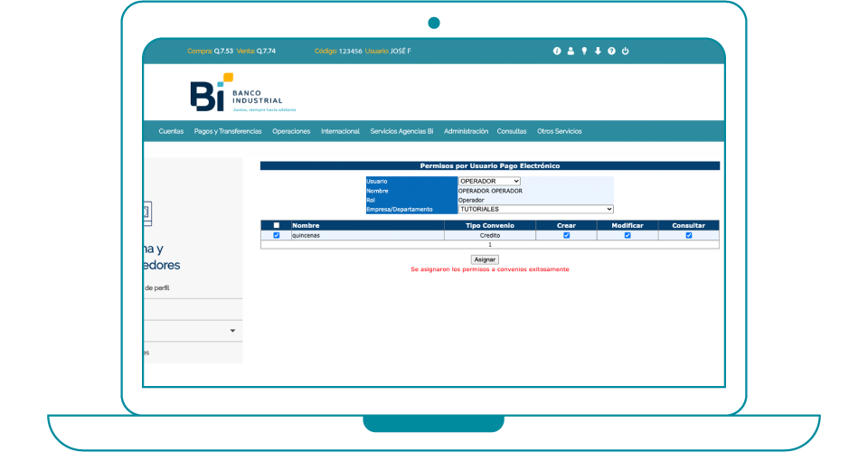The width and height of the screenshot is (868, 452).
Task: Expand the Empresa/Departamento dropdown showing TUTORIALES
Action: coord(535,209)
